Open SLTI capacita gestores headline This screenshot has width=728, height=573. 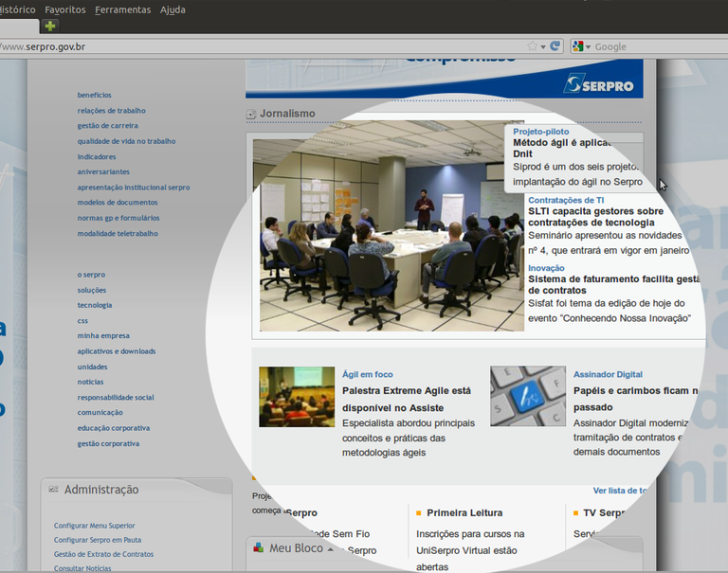[x=596, y=217]
